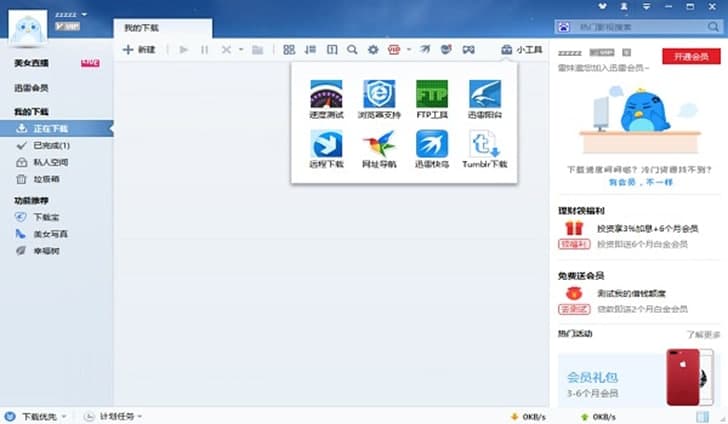
Task: Click the user account icon in title bar
Action: click(x=624, y=7)
